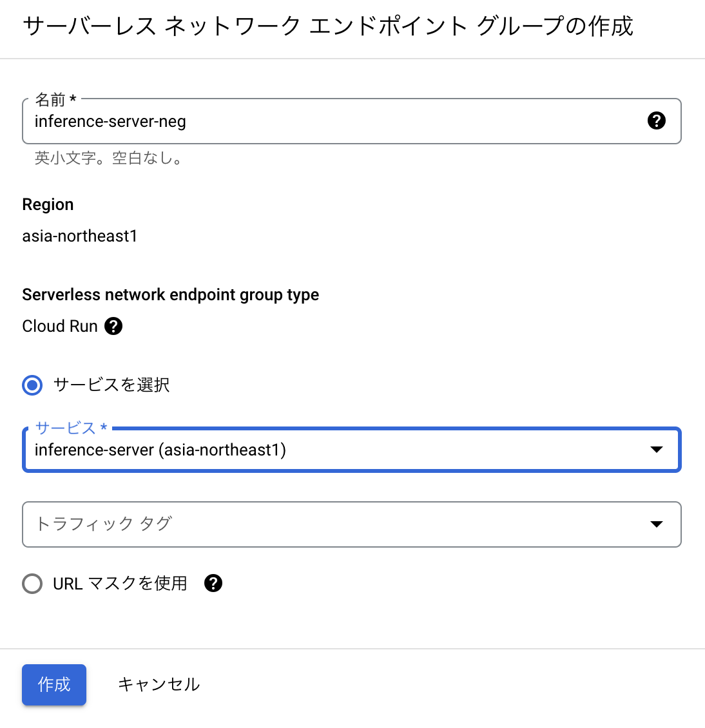Viewport: 705px width, 728px height.
Task: Open the サービス dropdown showing inference-server
Action: coord(352,450)
